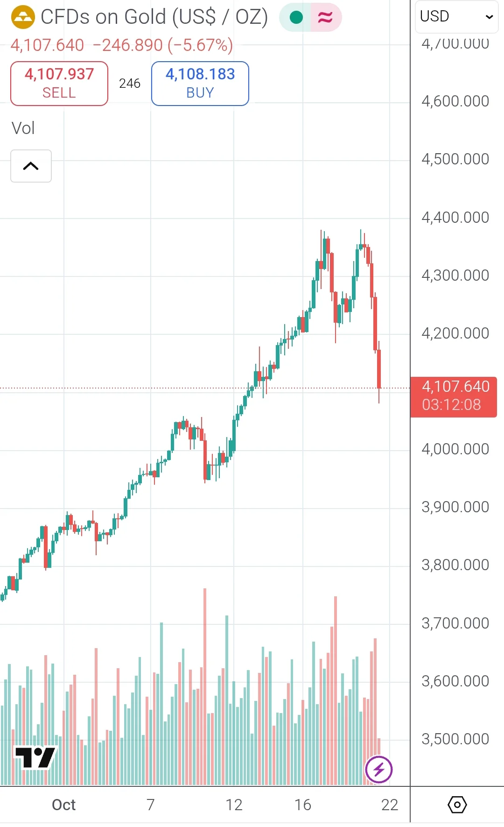The width and height of the screenshot is (504, 827).
Task: Open the USD currency dropdown
Action: pos(456,17)
